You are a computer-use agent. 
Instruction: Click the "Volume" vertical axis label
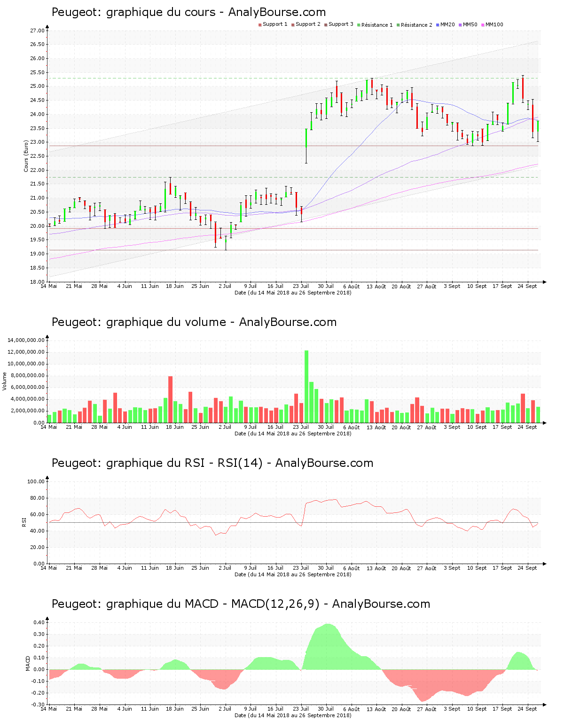(x=5, y=381)
